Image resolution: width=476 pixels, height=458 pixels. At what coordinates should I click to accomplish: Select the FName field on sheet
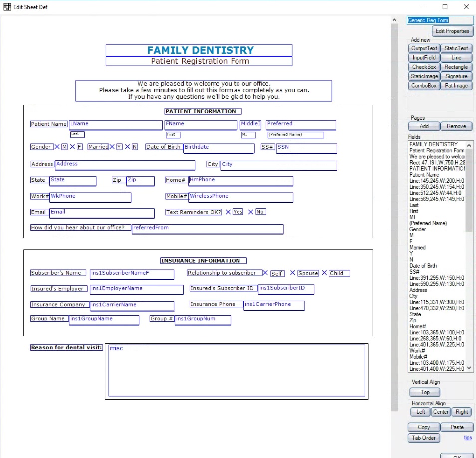pyautogui.click(x=201, y=125)
